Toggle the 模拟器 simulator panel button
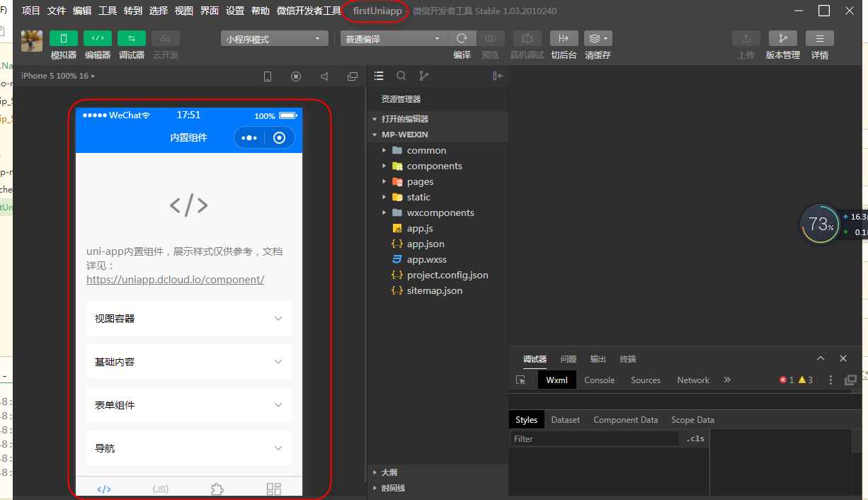Viewport: 868px width, 500px height. coord(64,39)
